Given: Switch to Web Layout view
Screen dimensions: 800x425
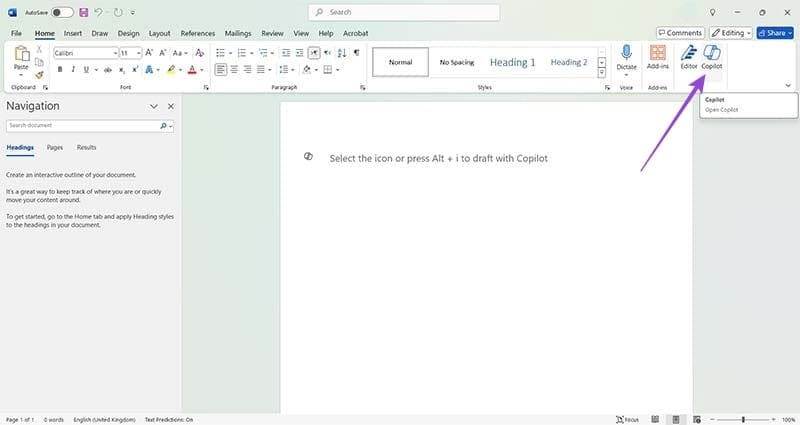Looking at the screenshot, I should [696, 419].
